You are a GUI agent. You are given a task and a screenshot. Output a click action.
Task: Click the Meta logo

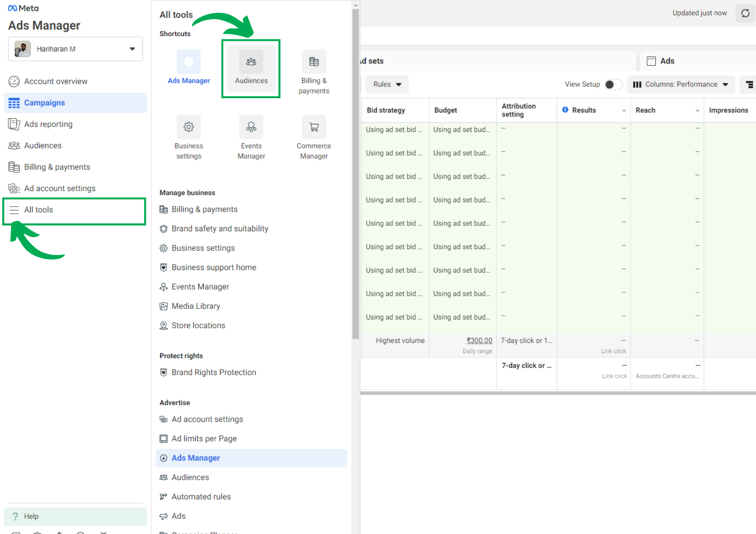[x=23, y=8]
